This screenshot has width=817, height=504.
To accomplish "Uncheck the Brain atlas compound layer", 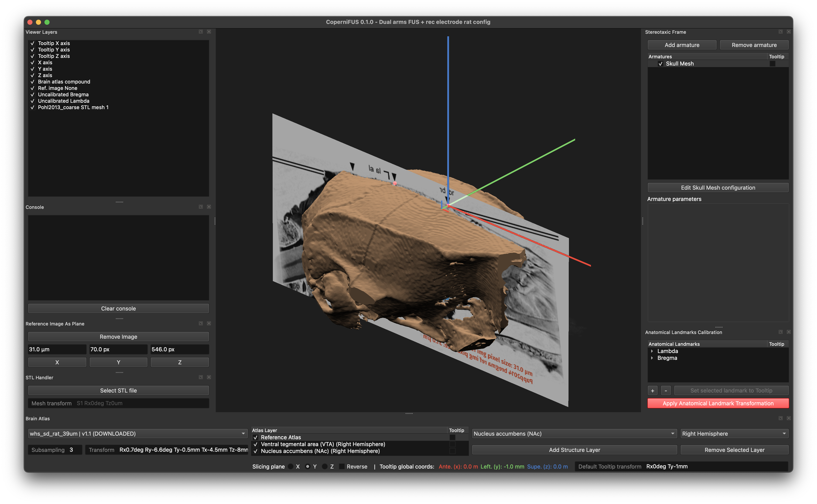I will tap(32, 82).
